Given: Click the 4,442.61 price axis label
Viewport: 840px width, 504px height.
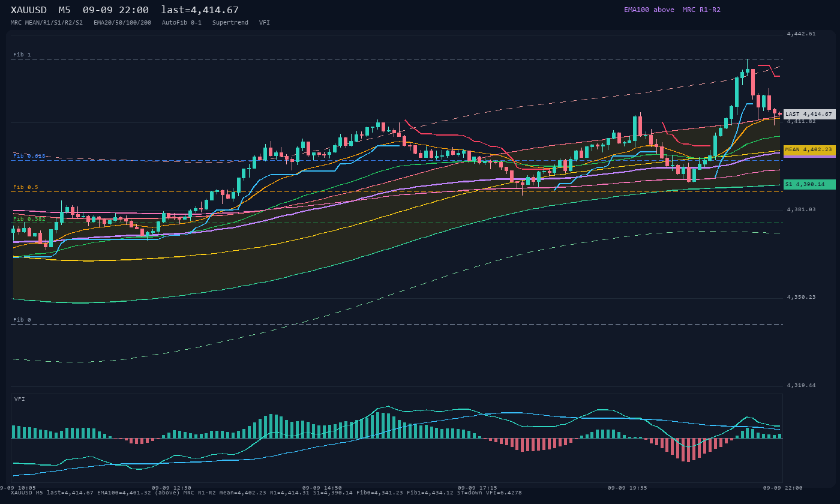Looking at the screenshot, I should [802, 34].
